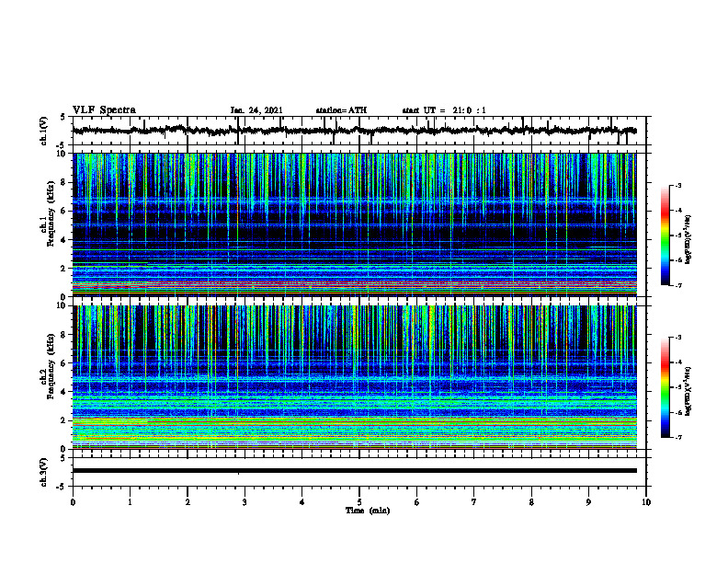728x563 pixels.
Task: Click the "start UT = 21:0 :1" text
Action: tap(444, 110)
